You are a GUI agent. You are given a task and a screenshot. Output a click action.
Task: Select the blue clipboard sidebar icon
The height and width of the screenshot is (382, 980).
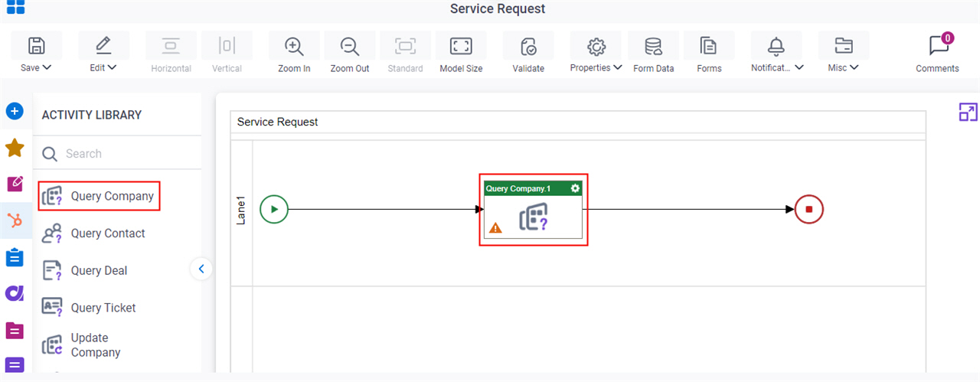pyautogui.click(x=15, y=257)
